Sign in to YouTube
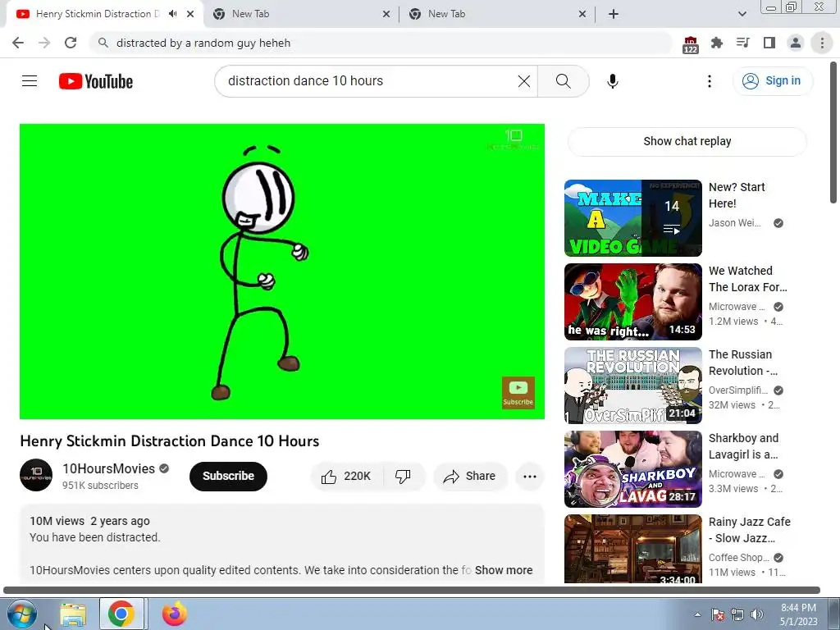Screen dimensions: 840x630 click(772, 81)
